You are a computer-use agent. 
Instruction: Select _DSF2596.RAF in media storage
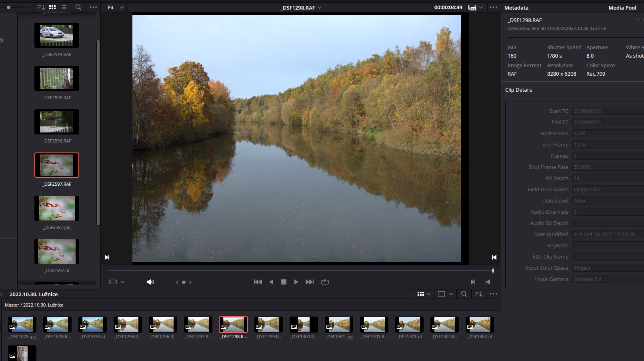(x=57, y=122)
